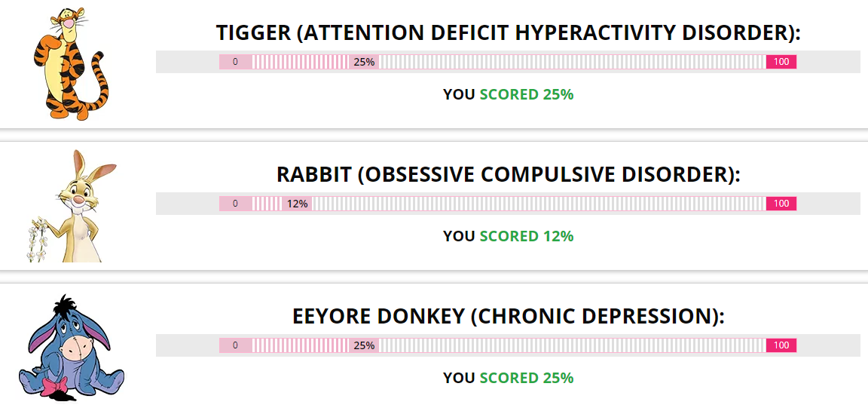Image resolution: width=868 pixels, height=411 pixels.
Task: Click the Eeyore donkey image
Action: click(72, 348)
